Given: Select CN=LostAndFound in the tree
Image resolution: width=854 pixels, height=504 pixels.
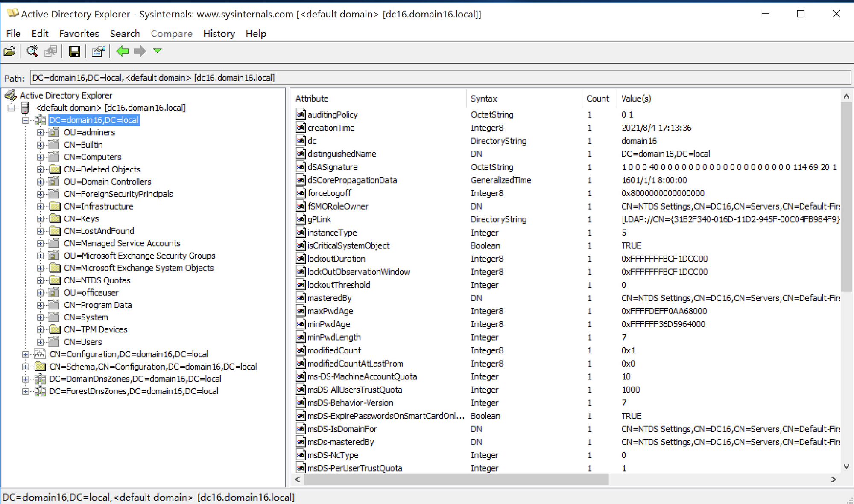Looking at the screenshot, I should click(x=99, y=231).
